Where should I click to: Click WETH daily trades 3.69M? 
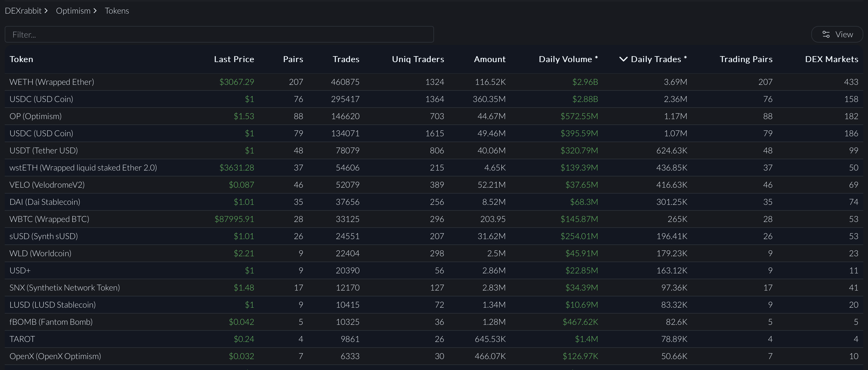pos(675,82)
